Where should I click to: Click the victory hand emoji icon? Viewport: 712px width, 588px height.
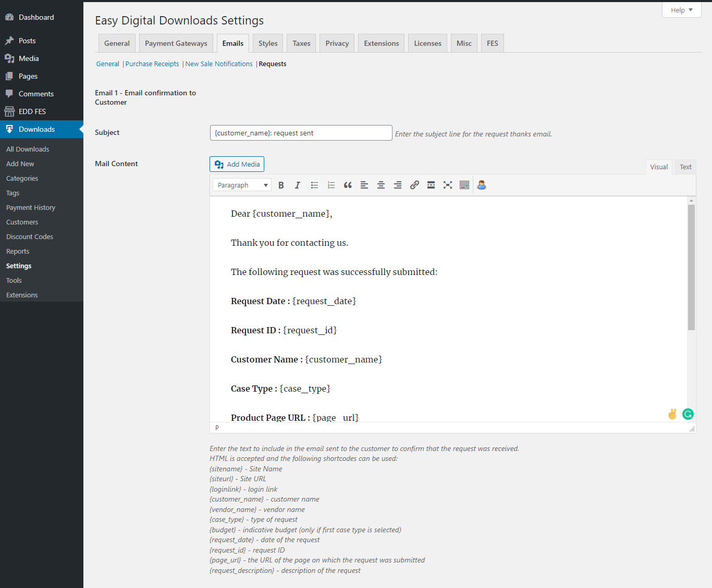[x=672, y=414]
